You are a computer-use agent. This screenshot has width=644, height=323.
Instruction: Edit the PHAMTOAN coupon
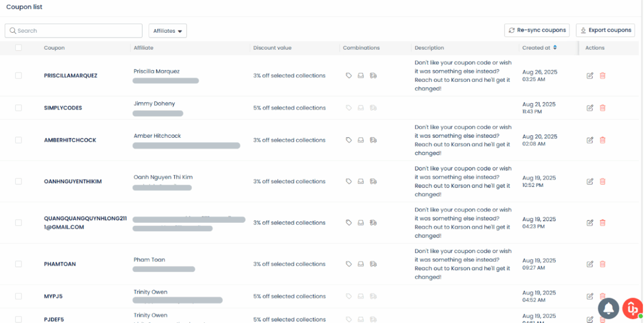(590, 264)
